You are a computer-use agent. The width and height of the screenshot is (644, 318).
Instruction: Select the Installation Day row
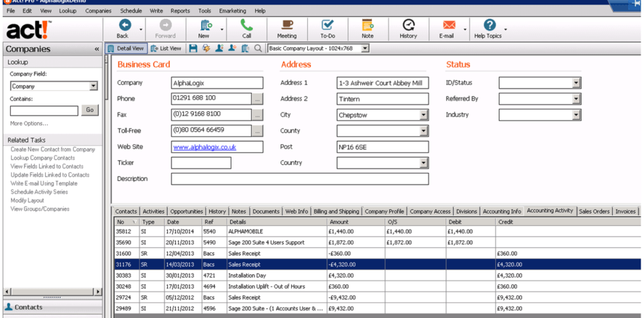[x=377, y=276]
